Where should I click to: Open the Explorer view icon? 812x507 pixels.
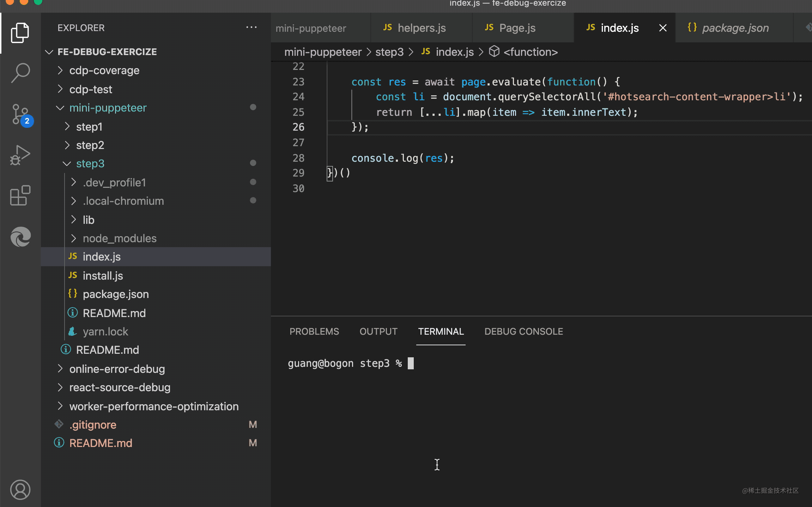coord(20,33)
